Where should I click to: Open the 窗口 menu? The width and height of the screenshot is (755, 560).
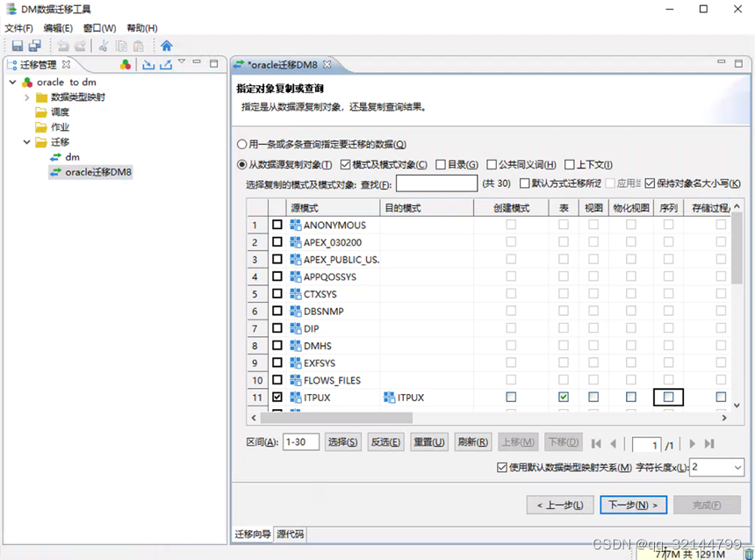(x=100, y=28)
